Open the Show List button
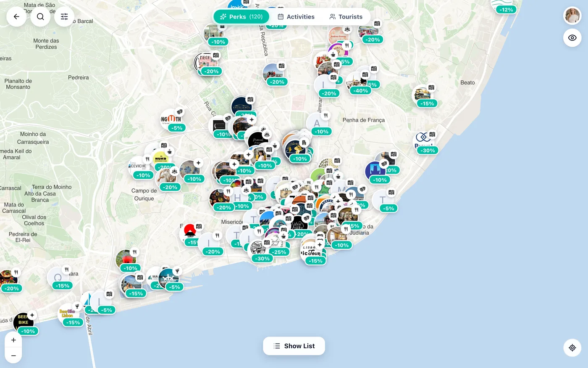588x368 pixels. tap(294, 346)
